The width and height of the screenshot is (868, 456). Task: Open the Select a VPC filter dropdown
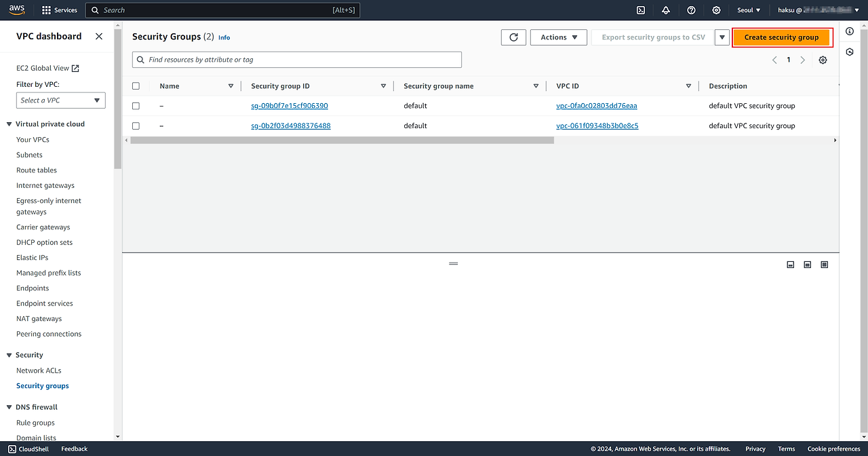[60, 100]
